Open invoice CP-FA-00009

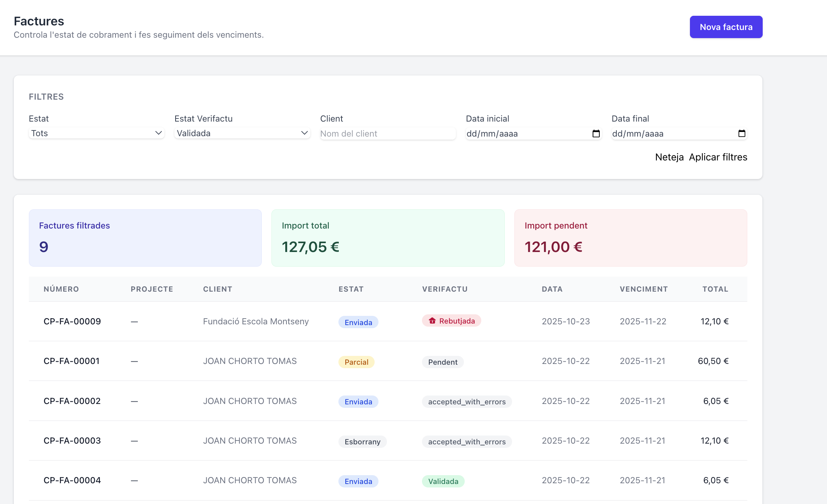(72, 321)
